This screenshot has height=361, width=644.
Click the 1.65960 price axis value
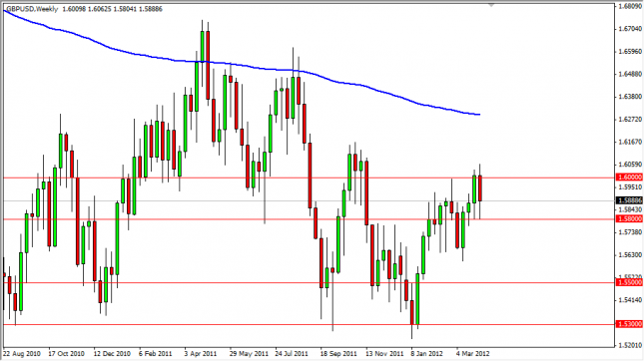(630, 51)
